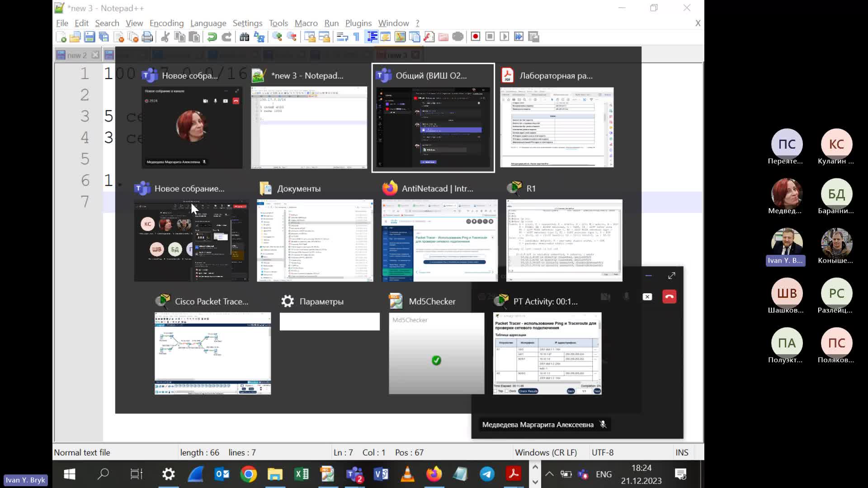Expand the small Teams call window
The width and height of the screenshot is (868, 488).
[x=672, y=276]
